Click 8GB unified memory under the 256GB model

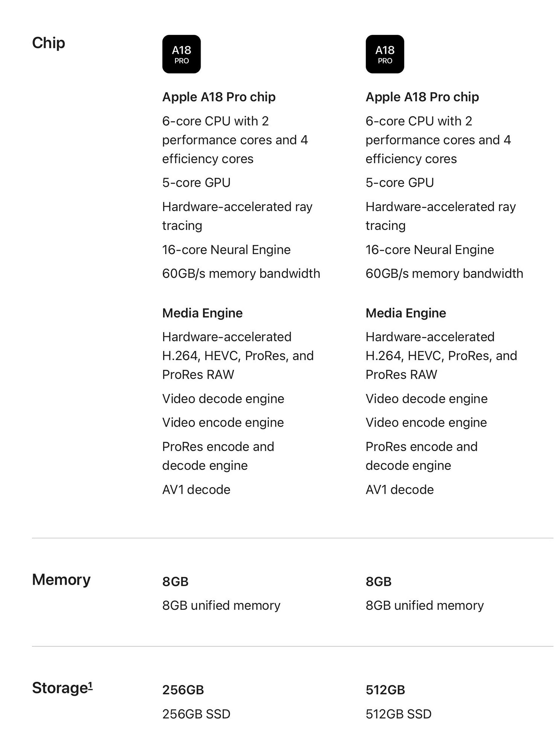pos(221,606)
